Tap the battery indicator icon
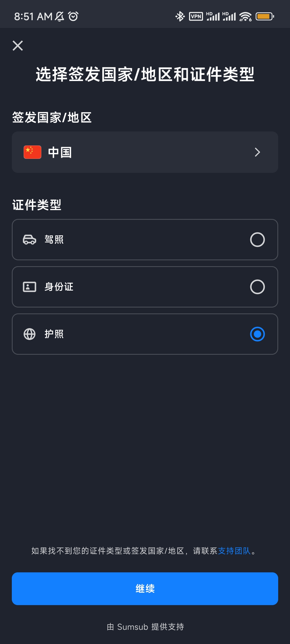 click(x=265, y=16)
